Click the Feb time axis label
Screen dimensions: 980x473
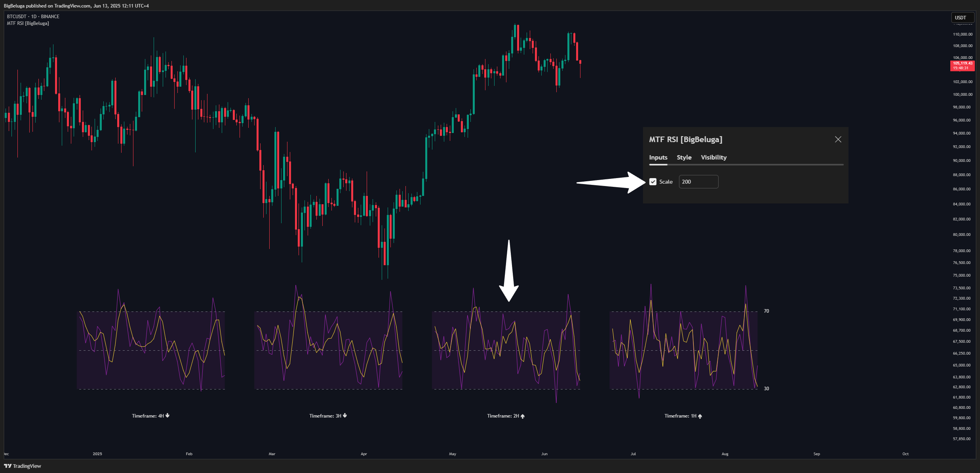click(189, 454)
